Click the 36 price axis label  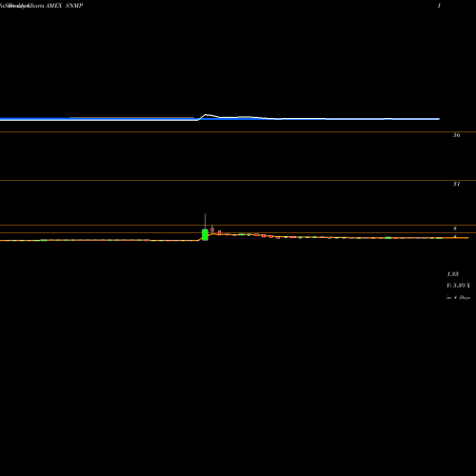click(456, 135)
